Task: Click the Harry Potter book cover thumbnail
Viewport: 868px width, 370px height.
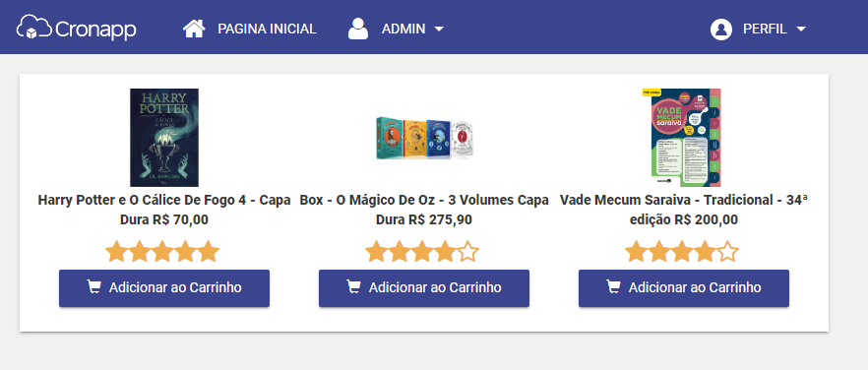Action: [163, 138]
